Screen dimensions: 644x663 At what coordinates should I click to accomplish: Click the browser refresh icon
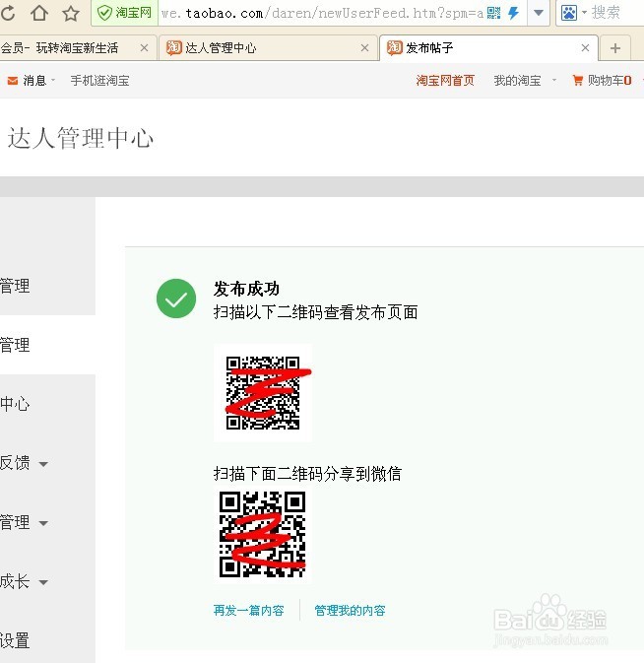[8, 13]
